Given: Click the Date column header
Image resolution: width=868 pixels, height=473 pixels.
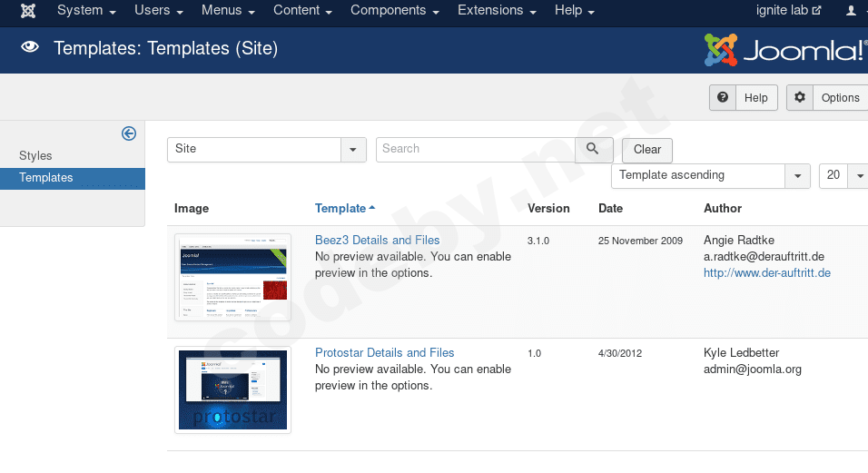Looking at the screenshot, I should (610, 209).
